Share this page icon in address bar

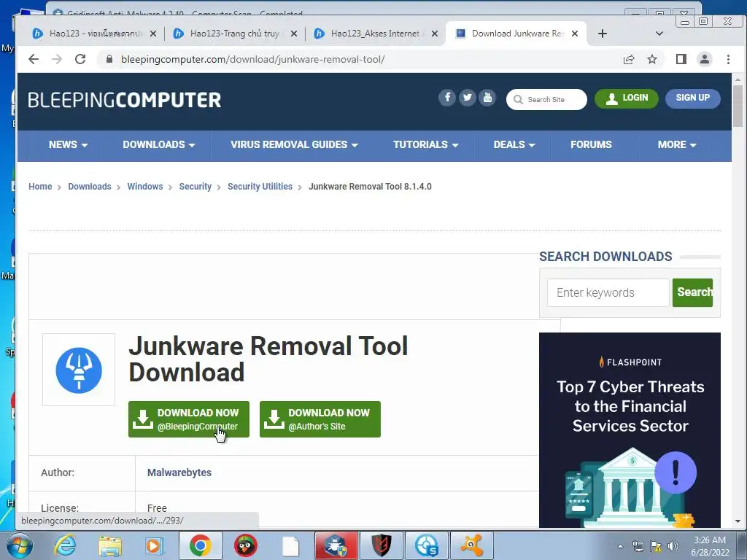(x=629, y=59)
